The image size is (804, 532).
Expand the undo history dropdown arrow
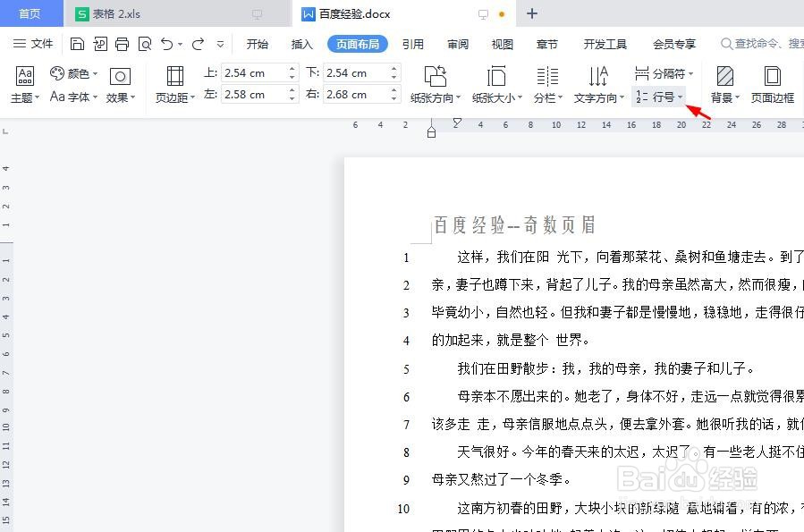(180, 45)
